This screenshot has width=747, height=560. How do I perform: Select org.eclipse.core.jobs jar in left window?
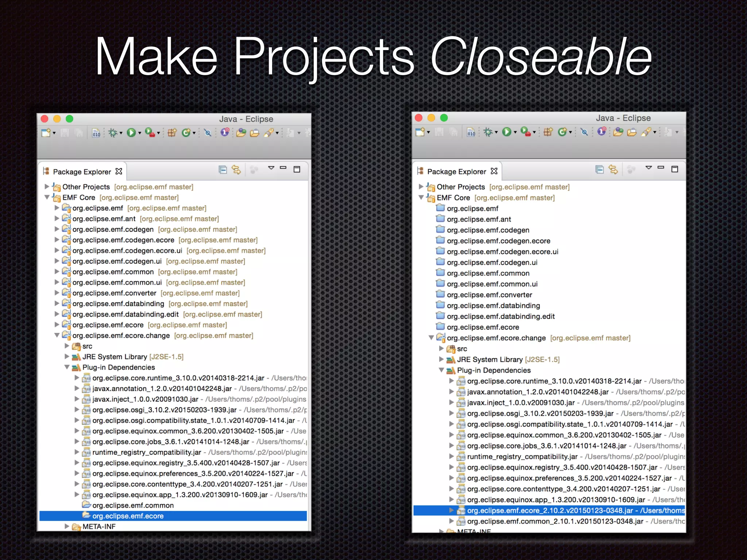(171, 442)
